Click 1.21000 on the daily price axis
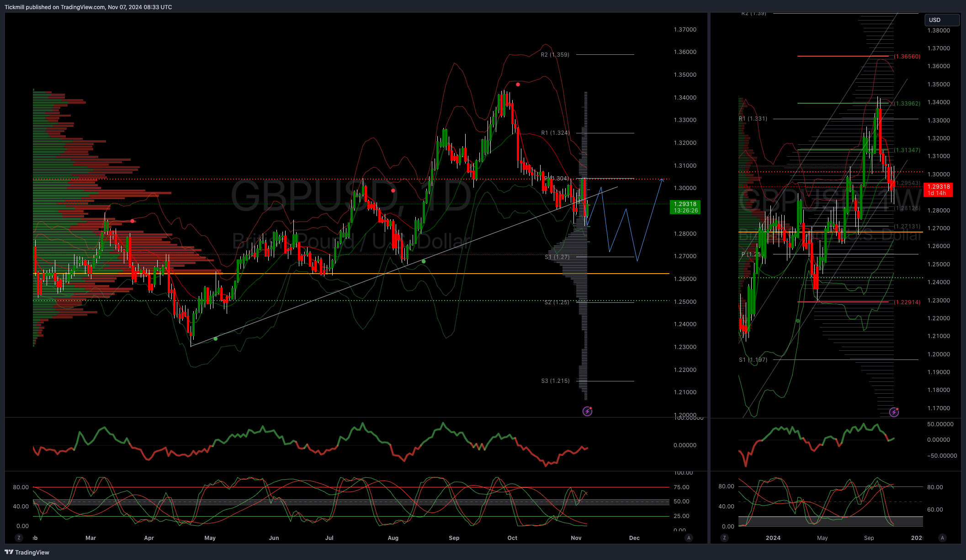 (x=685, y=392)
